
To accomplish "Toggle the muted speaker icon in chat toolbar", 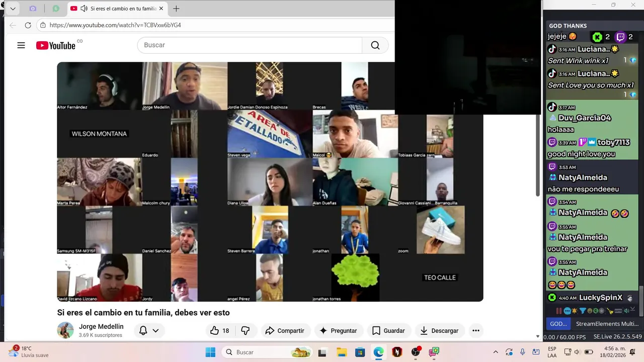I will [627, 311].
